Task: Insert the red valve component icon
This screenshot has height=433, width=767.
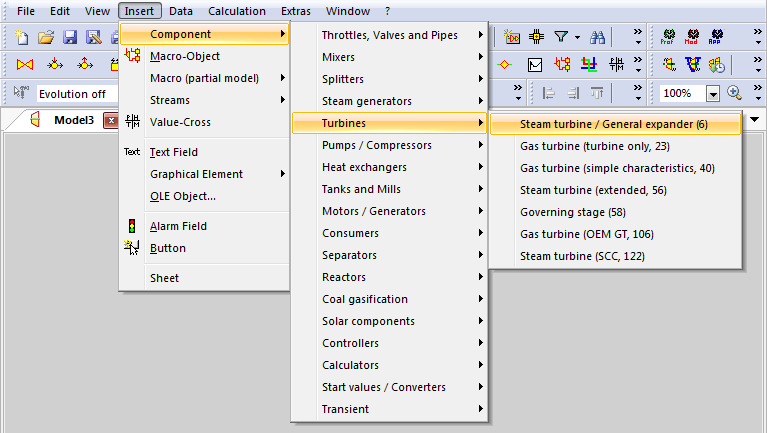Action: [25, 64]
